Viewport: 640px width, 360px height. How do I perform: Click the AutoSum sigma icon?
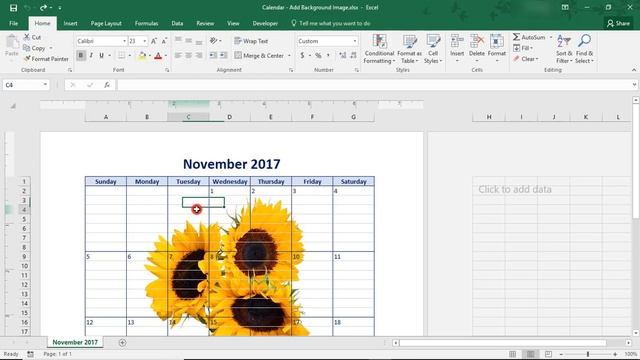[517, 37]
